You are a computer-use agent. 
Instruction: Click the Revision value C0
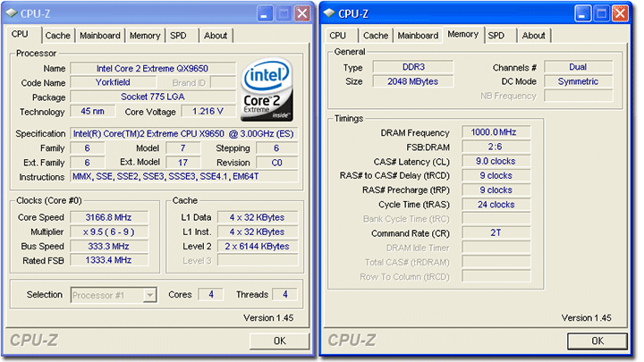coord(276,163)
